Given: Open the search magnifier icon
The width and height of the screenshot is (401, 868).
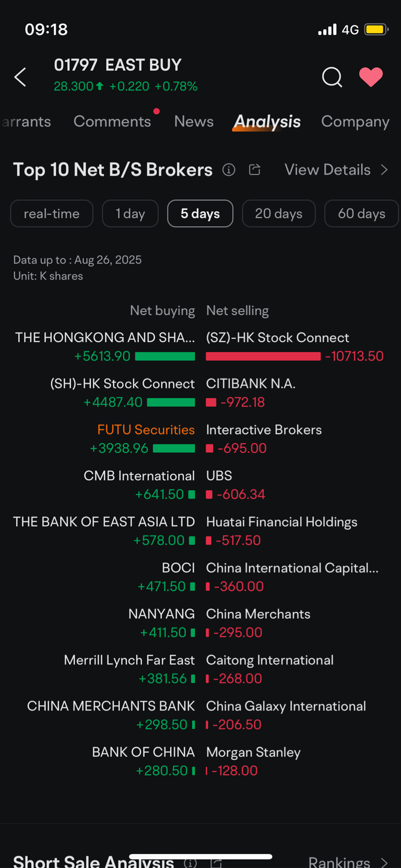Looking at the screenshot, I should pyautogui.click(x=332, y=77).
